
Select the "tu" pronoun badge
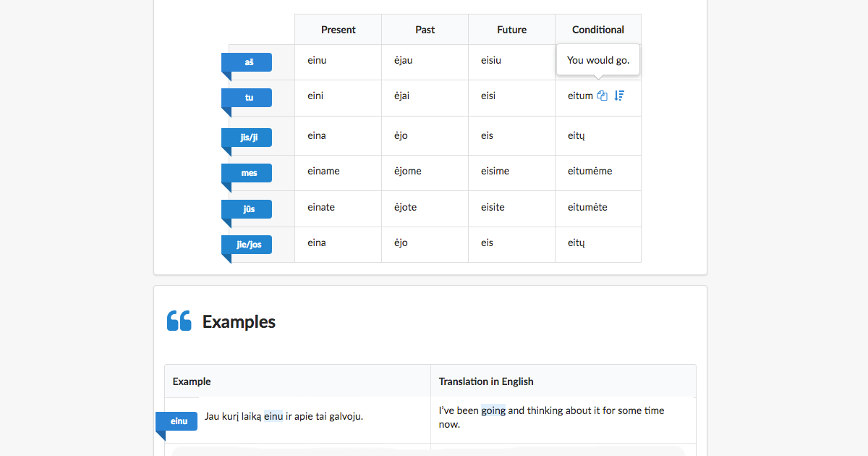pos(247,97)
